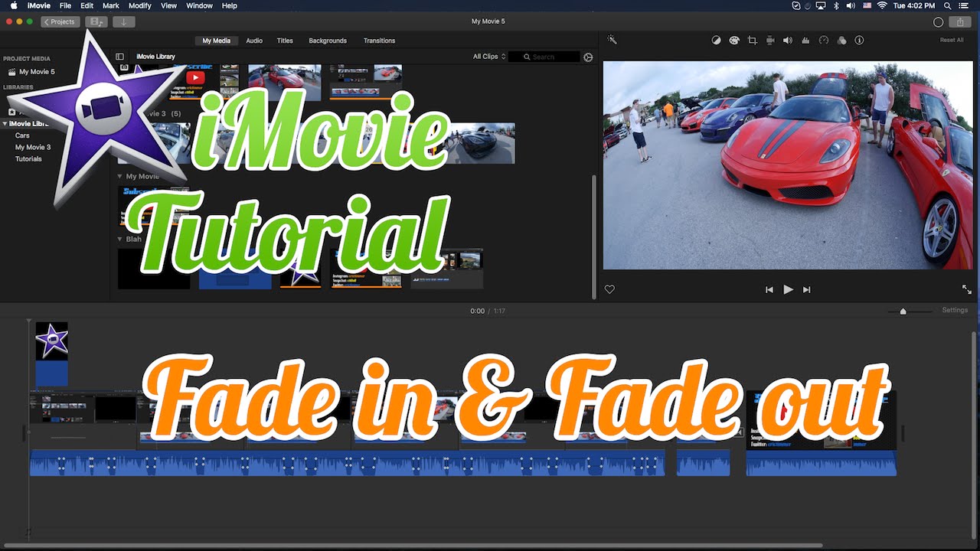This screenshot has width=980, height=551.
Task: Open the Help menu
Action: [230, 5]
